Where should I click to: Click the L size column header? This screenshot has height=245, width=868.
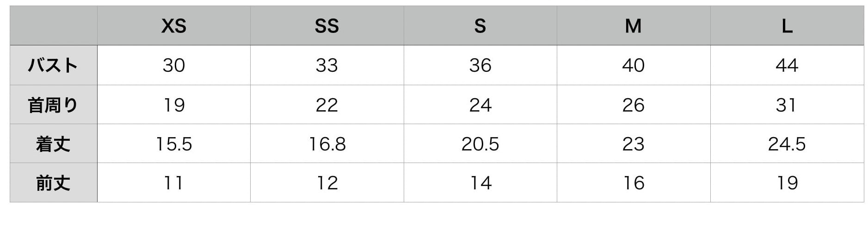[787, 26]
